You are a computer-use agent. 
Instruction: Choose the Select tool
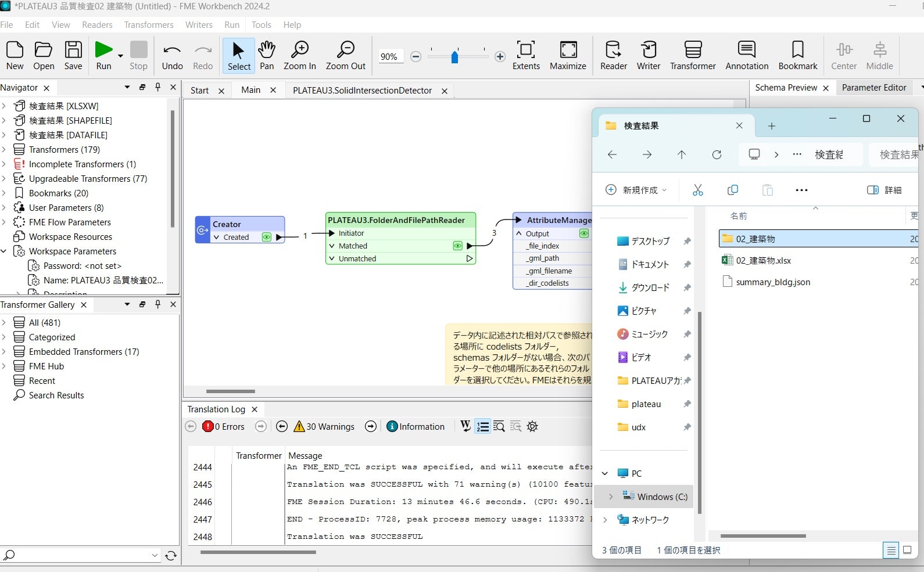[239, 56]
